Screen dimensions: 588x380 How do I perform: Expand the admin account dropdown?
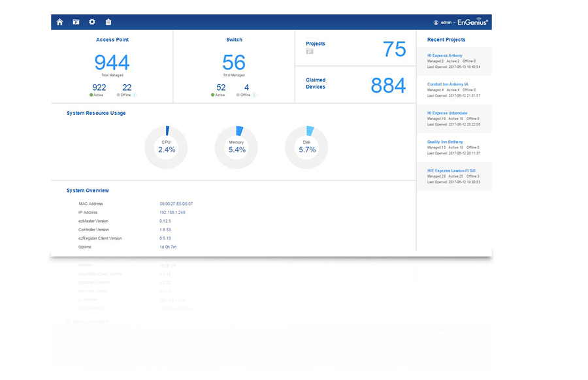[x=448, y=22]
